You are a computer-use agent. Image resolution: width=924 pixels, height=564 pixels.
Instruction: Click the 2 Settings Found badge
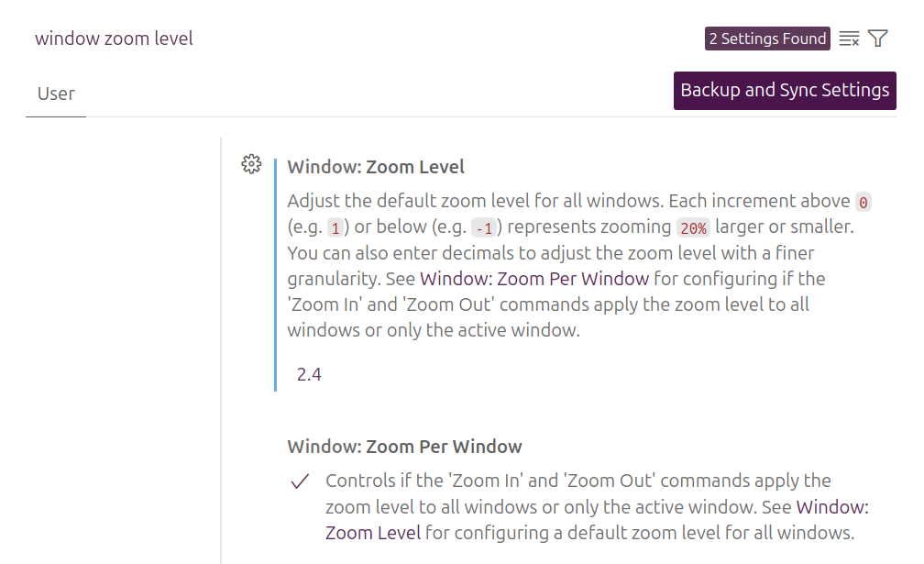coord(767,39)
